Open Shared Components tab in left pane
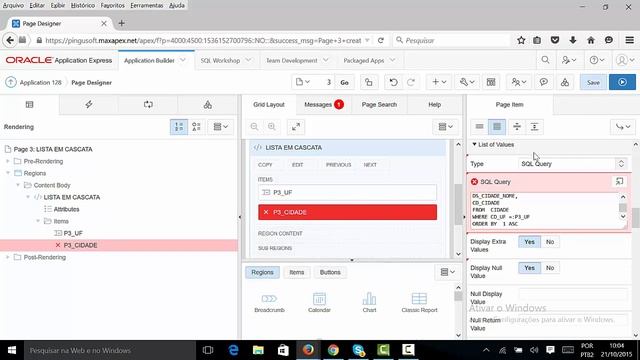The image size is (640, 360). pos(207,105)
